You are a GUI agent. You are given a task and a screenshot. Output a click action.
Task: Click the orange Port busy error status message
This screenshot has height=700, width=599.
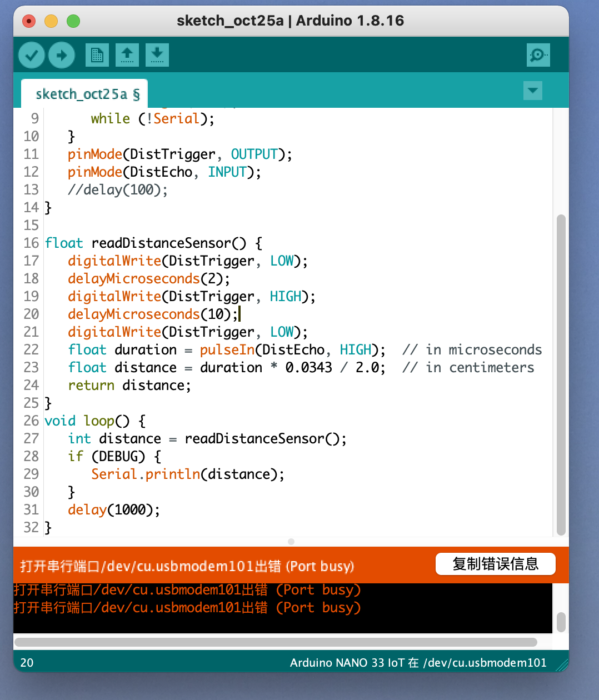187,566
